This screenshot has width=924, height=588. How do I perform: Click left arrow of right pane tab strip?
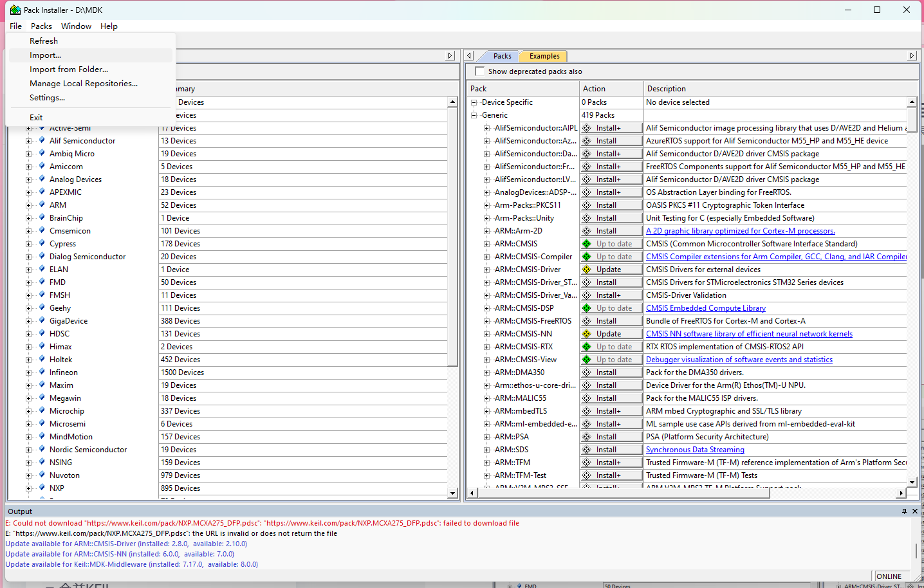click(470, 56)
